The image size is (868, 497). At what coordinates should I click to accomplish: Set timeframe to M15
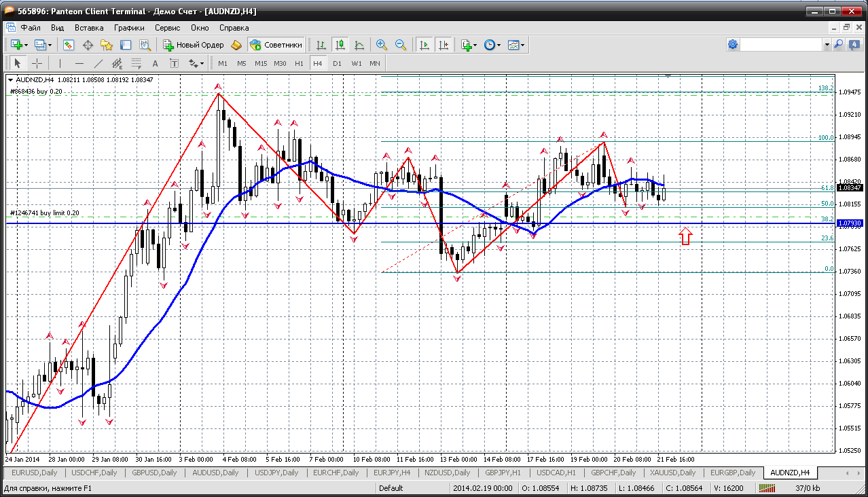pyautogui.click(x=261, y=63)
